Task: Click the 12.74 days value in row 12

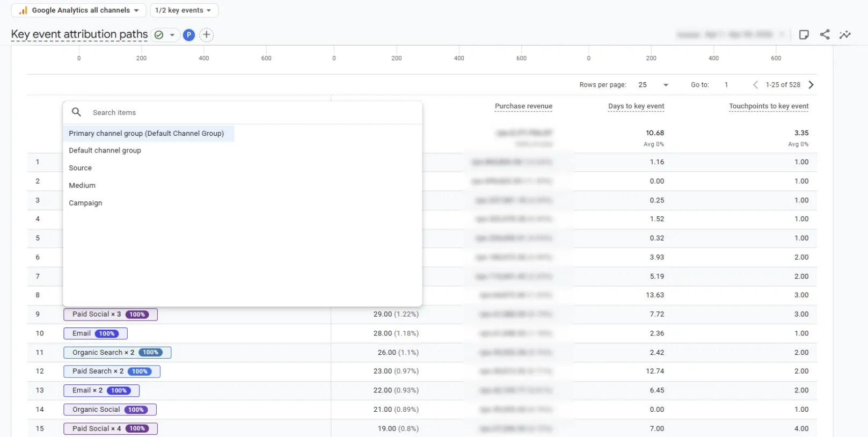Action: 655,371
